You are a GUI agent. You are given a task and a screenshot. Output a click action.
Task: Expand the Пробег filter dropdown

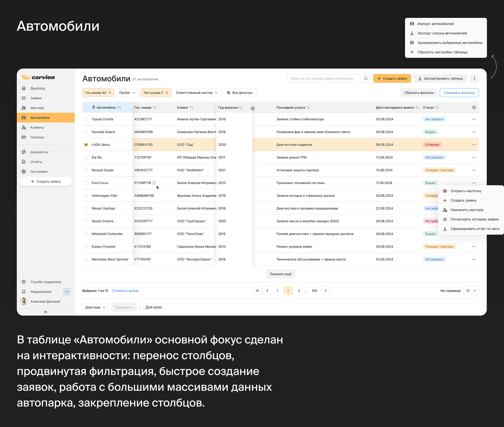[127, 92]
